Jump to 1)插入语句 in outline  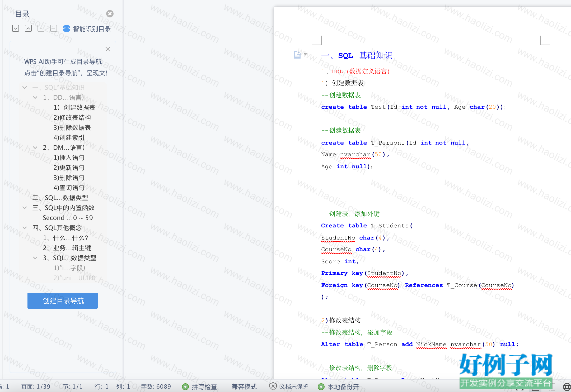[69, 157]
